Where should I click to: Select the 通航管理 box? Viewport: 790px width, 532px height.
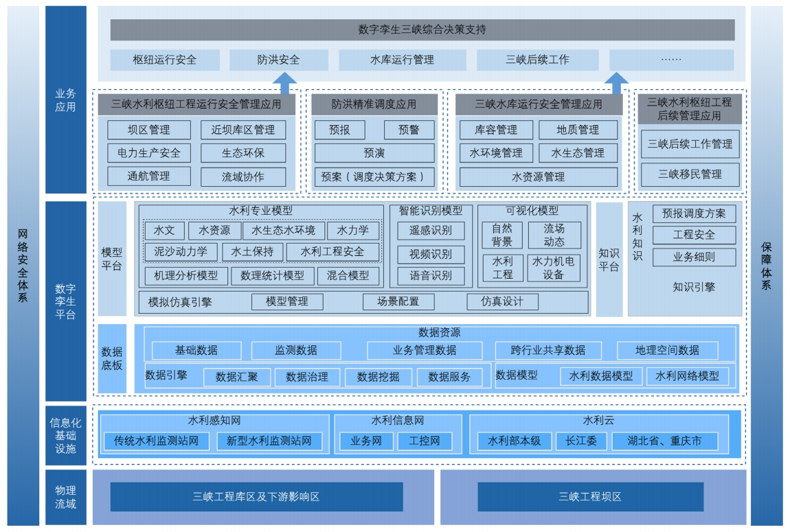pos(149,176)
